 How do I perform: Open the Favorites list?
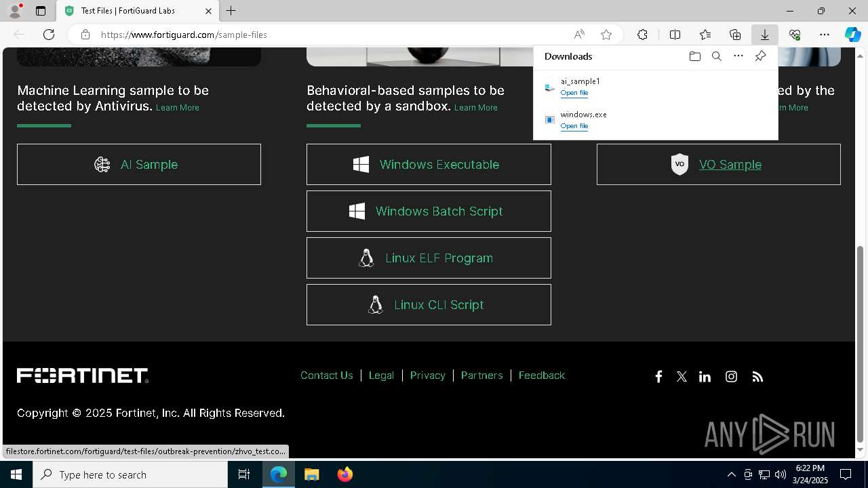705,35
